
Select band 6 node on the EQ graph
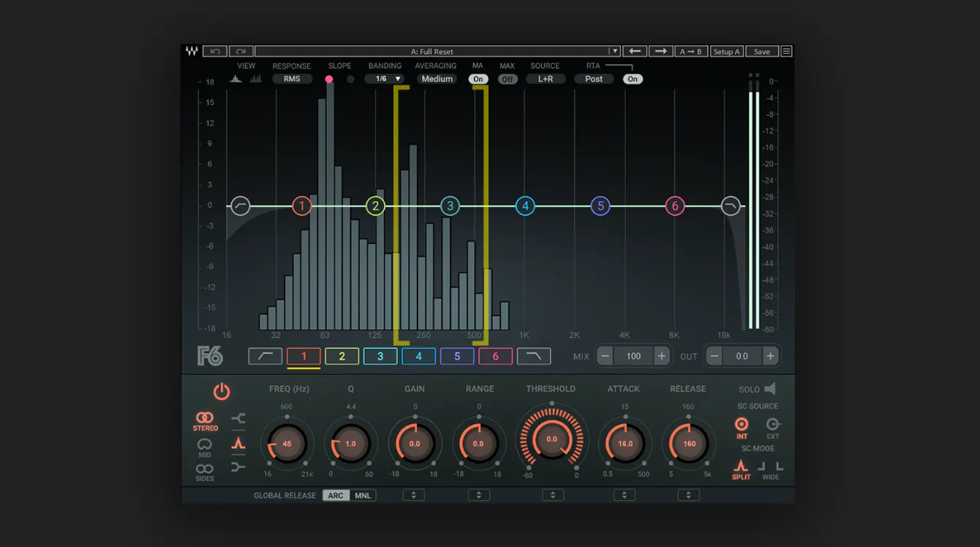[x=675, y=206]
